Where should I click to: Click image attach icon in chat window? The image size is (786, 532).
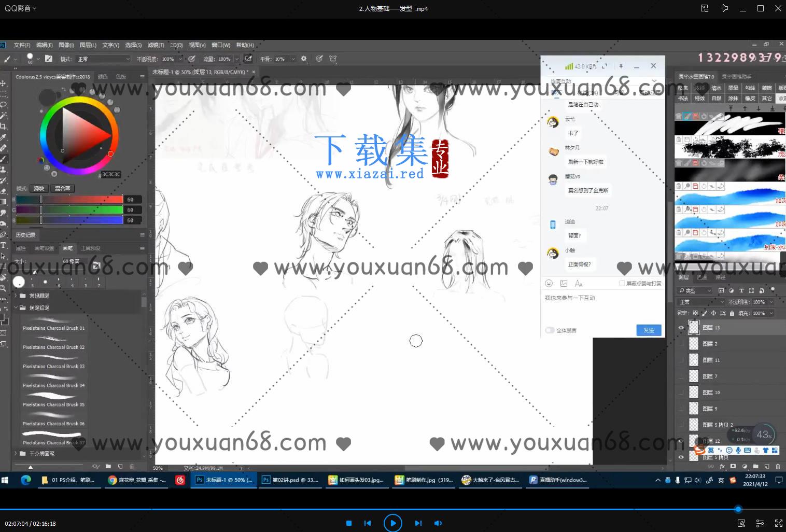[x=564, y=283]
